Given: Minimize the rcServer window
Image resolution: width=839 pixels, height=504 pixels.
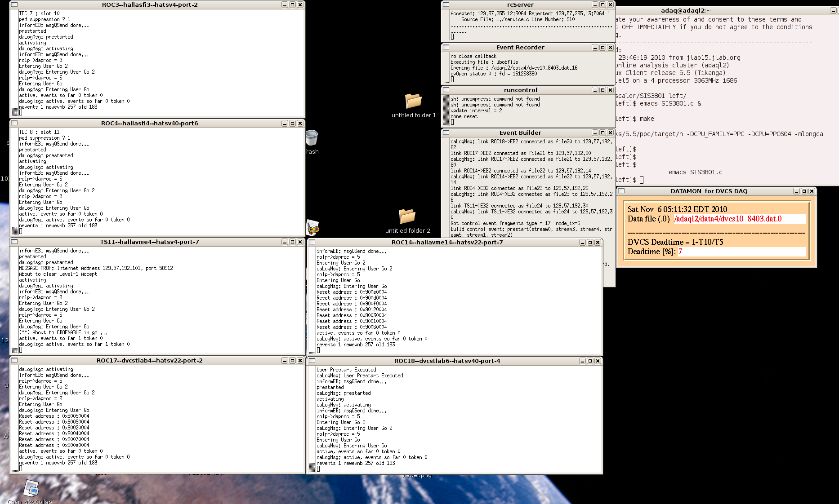Looking at the screenshot, I should [595, 4].
